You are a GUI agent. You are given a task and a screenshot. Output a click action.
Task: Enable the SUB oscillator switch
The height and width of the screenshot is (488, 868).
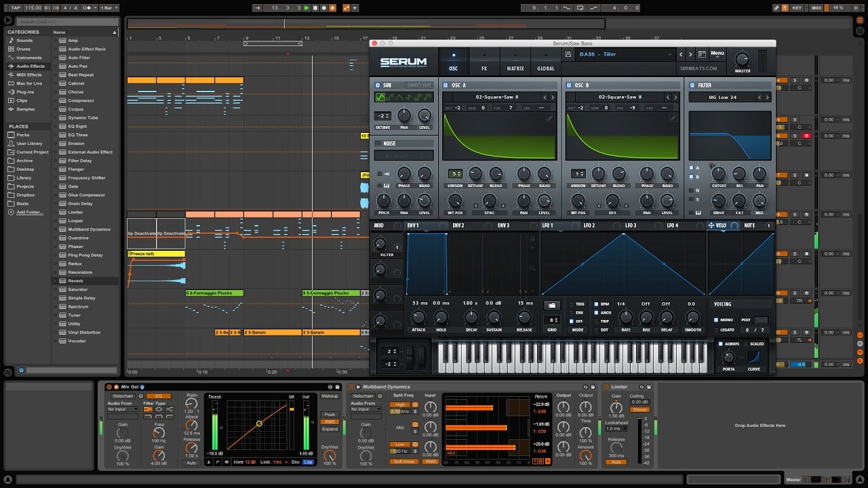pyautogui.click(x=378, y=85)
